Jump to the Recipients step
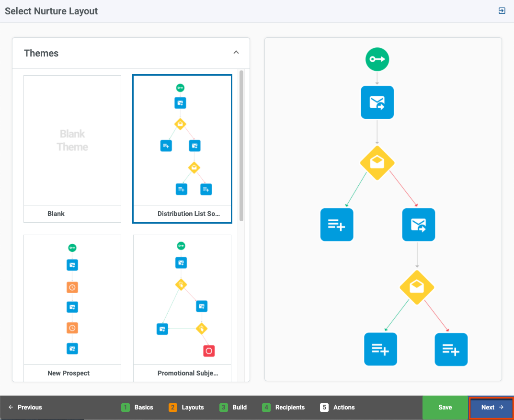The image size is (514, 420). [284, 408]
